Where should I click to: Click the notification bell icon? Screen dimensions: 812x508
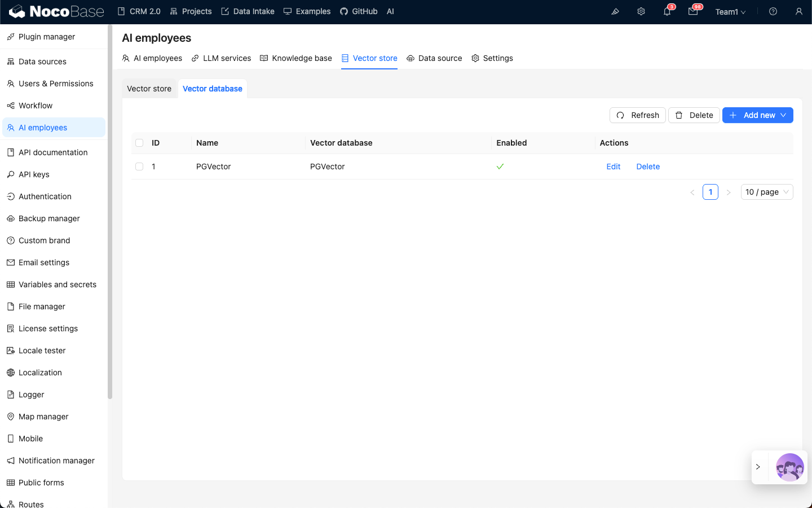tap(667, 12)
